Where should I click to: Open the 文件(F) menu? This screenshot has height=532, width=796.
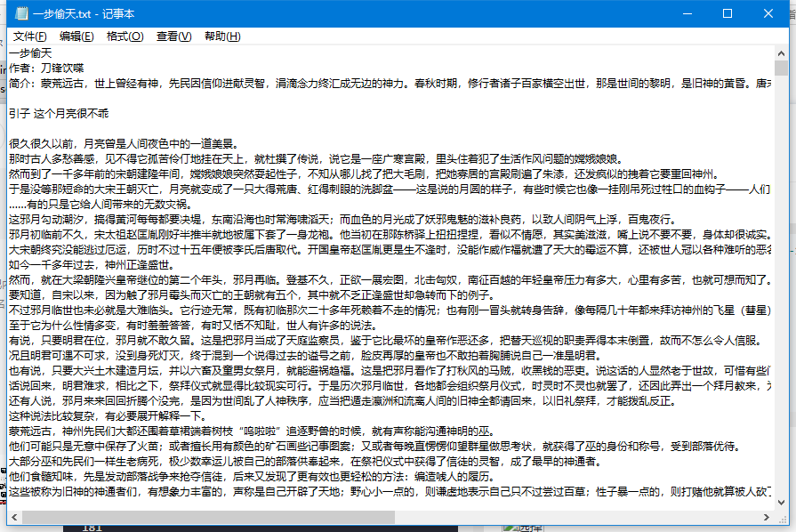tap(30, 36)
